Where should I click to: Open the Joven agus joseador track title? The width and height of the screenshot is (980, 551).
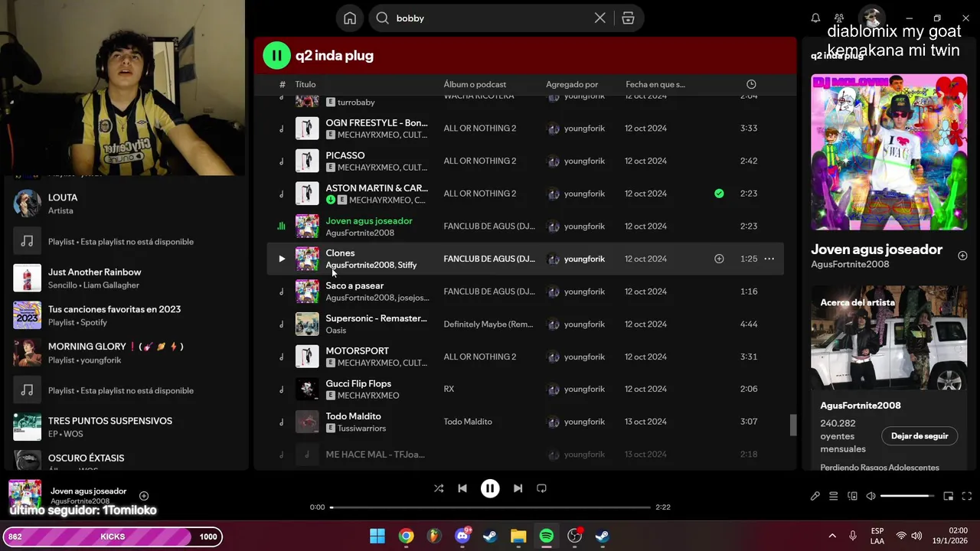(x=369, y=220)
